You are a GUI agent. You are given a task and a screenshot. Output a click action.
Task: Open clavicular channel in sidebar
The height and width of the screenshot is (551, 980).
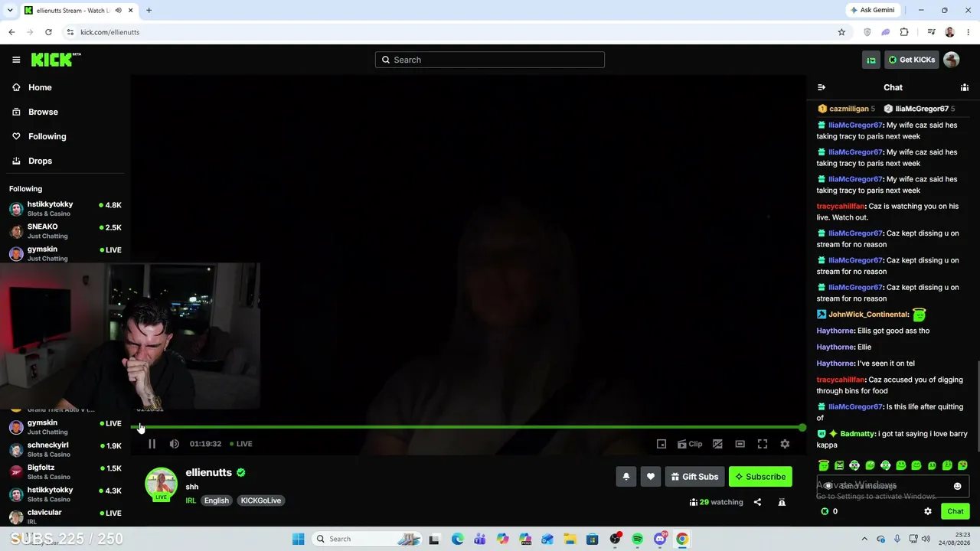64,516
